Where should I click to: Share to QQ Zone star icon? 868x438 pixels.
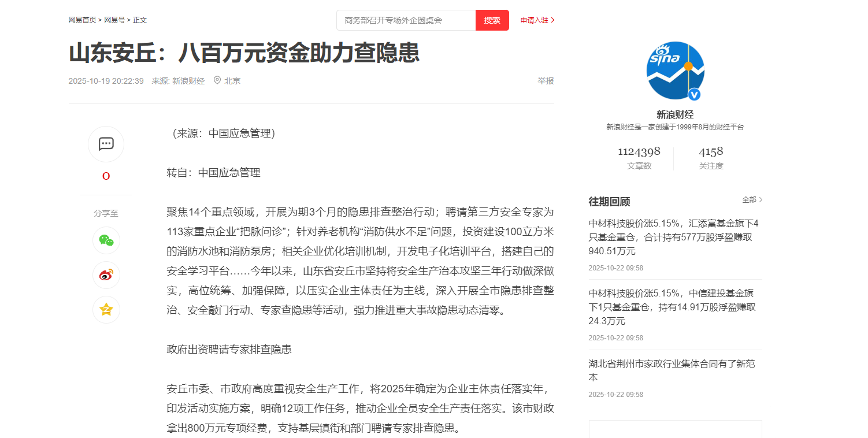106,310
